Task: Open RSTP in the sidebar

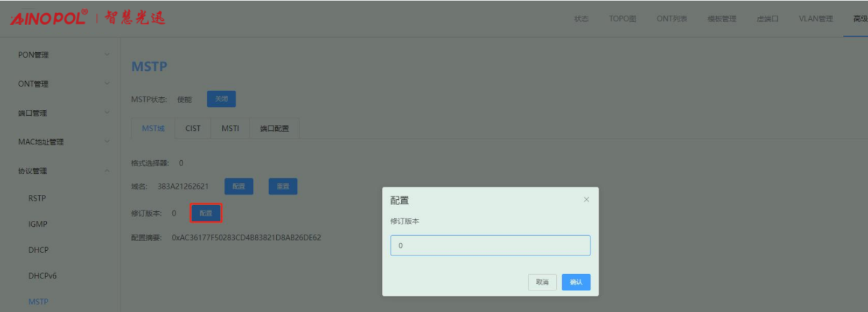Action: pos(37,199)
